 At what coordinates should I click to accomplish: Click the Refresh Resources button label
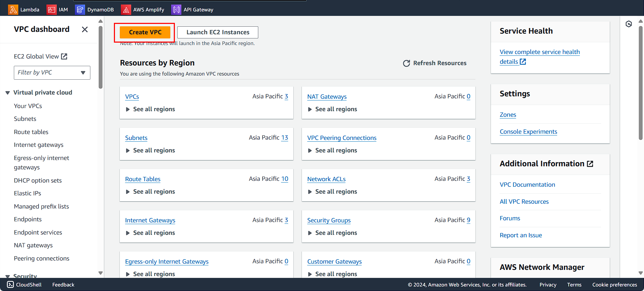(x=440, y=63)
